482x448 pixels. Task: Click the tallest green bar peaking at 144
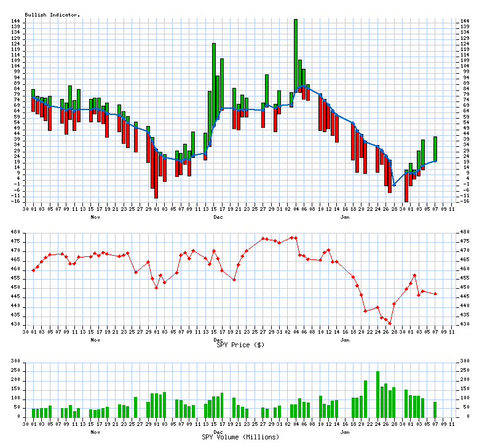[x=296, y=55]
